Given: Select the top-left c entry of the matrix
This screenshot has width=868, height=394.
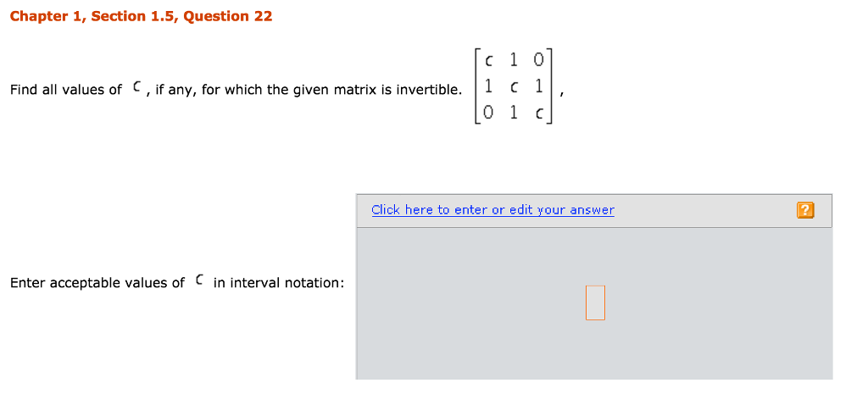Looking at the screenshot, I should (x=489, y=60).
